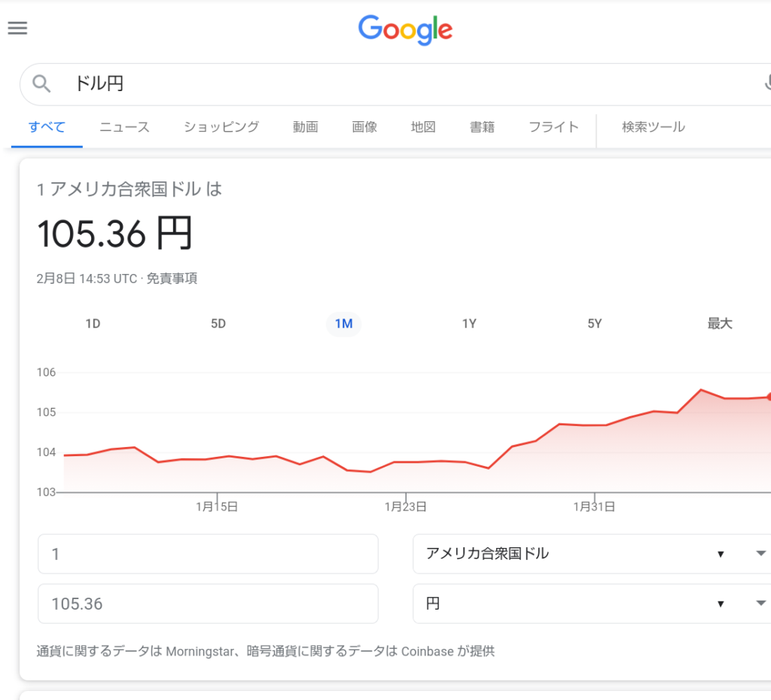771x700 pixels.
Task: Click the search magnifier icon
Action: coord(41,84)
